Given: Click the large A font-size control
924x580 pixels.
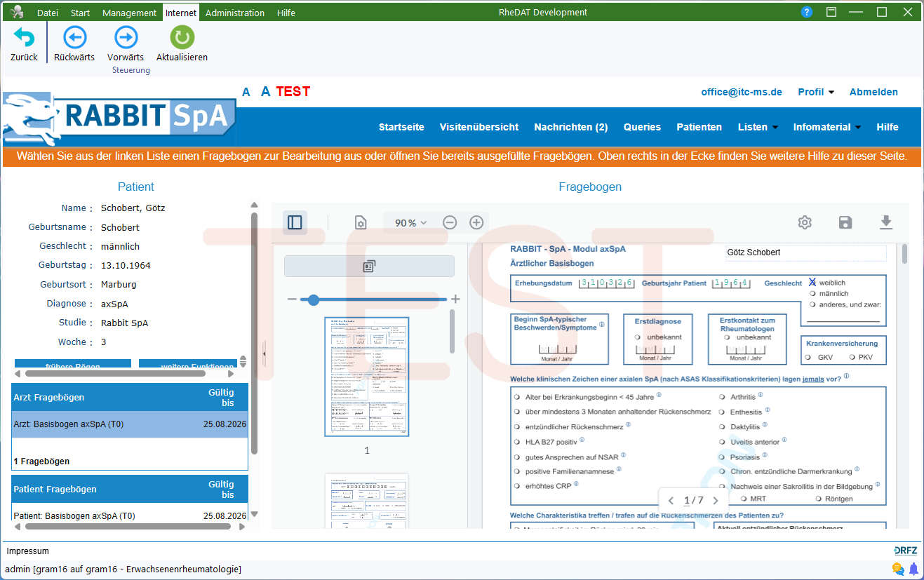Looking at the screenshot, I should [x=266, y=91].
